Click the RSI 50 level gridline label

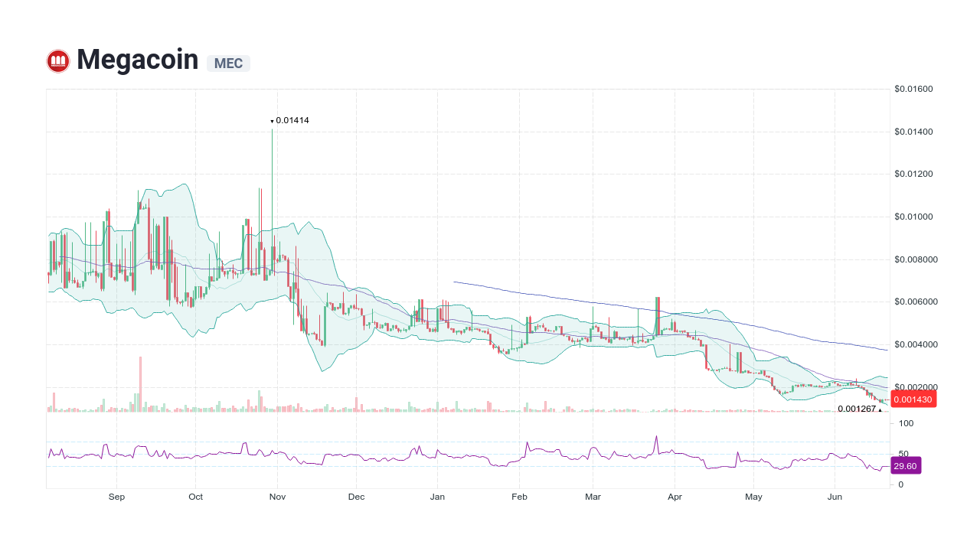tap(905, 452)
